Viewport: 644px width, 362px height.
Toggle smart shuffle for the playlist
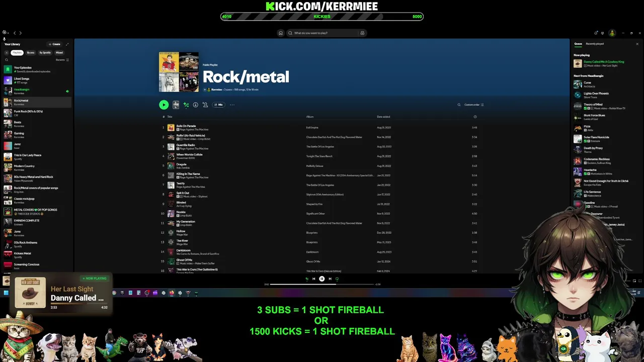point(186,105)
